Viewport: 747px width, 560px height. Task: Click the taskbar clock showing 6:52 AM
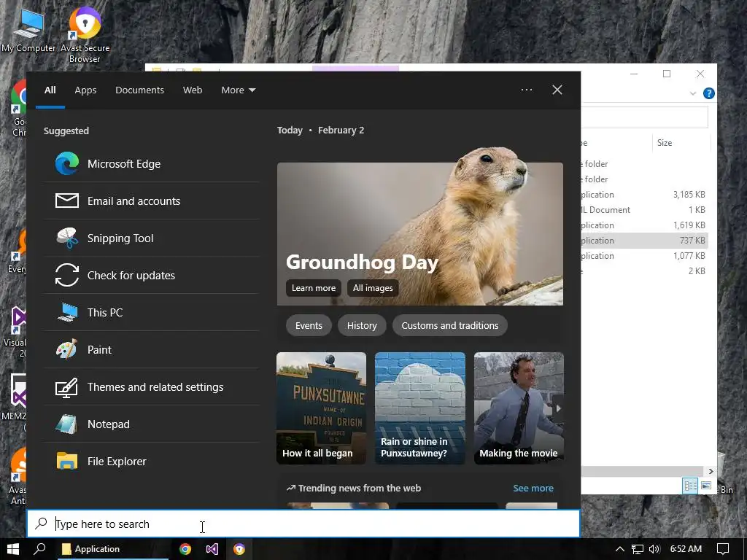pyautogui.click(x=686, y=549)
